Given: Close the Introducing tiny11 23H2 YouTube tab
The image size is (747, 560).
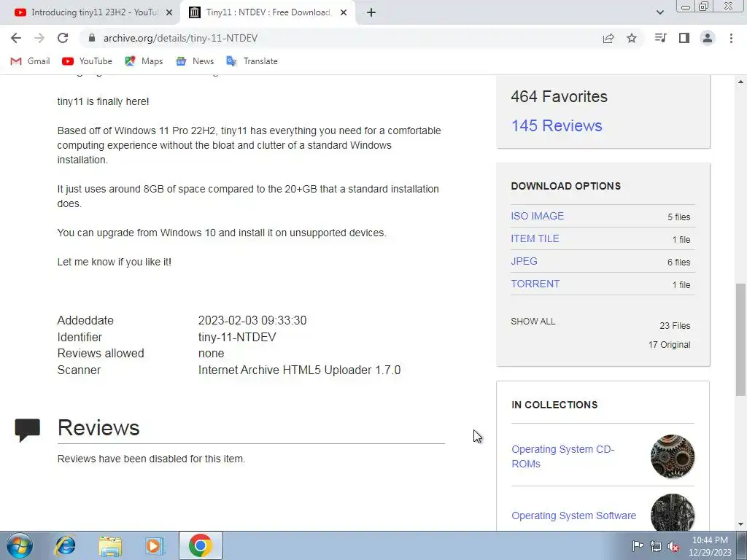Looking at the screenshot, I should [x=169, y=12].
